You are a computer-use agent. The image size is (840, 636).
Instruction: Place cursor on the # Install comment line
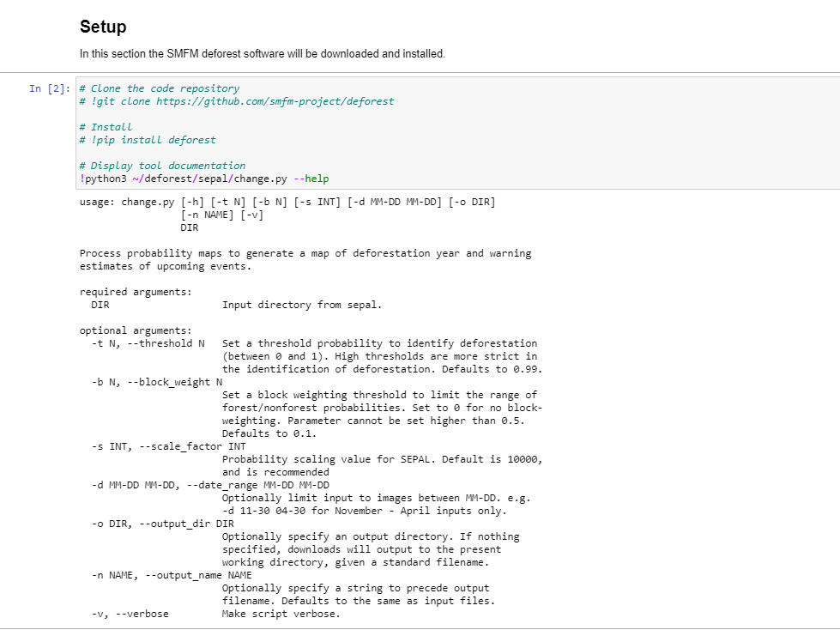point(106,127)
